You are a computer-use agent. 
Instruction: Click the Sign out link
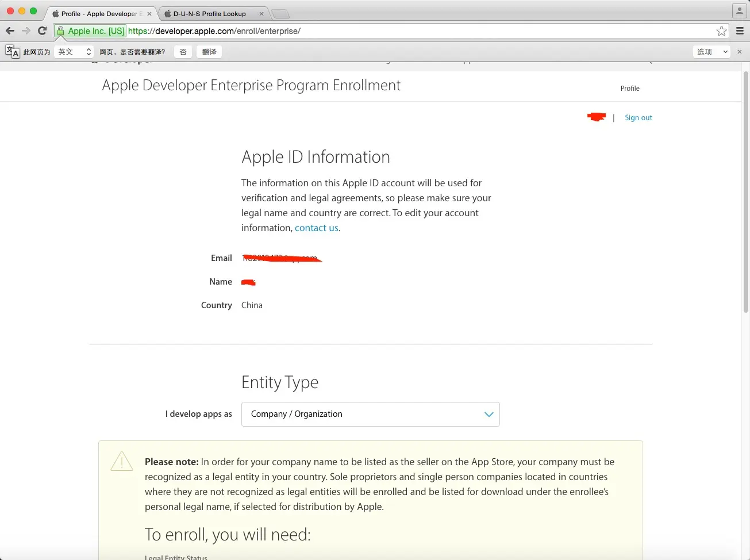click(x=639, y=118)
